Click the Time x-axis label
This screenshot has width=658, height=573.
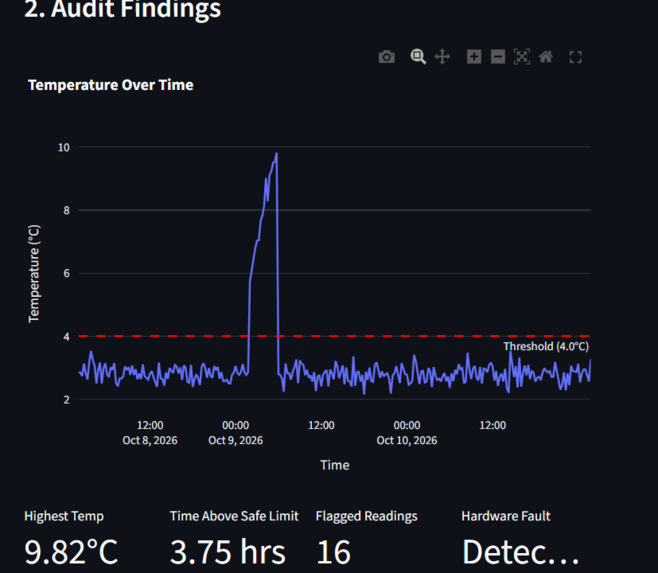tap(334, 465)
